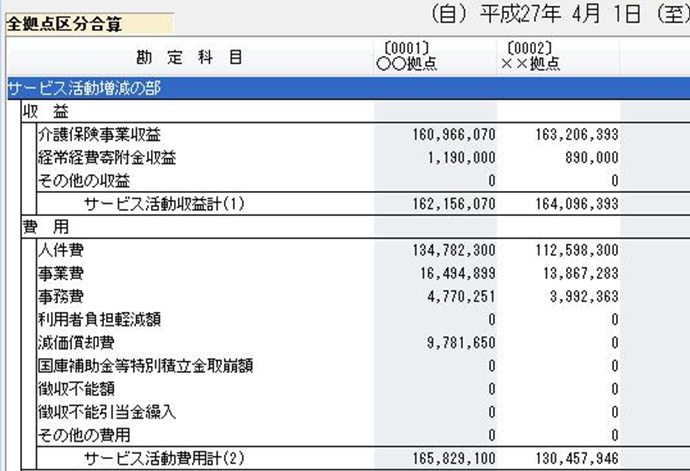
Task: Select the 介護保険事業収益 account row
Action: (99, 134)
